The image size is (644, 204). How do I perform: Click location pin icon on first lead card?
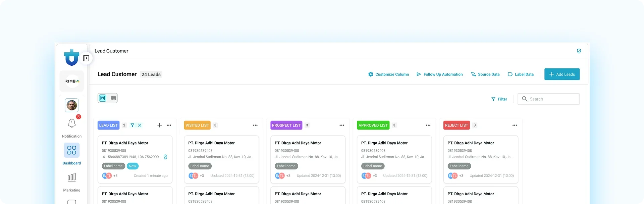pos(165,157)
